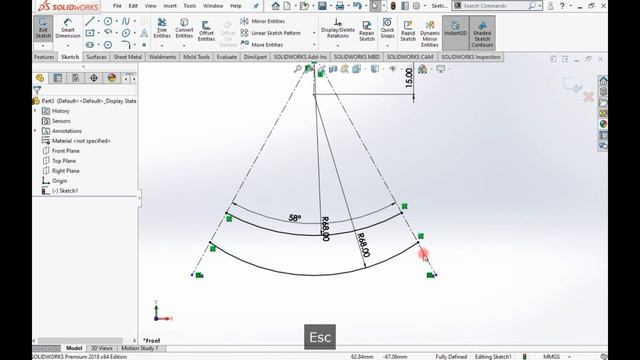Select the Circle sketch tool
This screenshot has height=360, width=640.
pyautogui.click(x=108, y=21)
